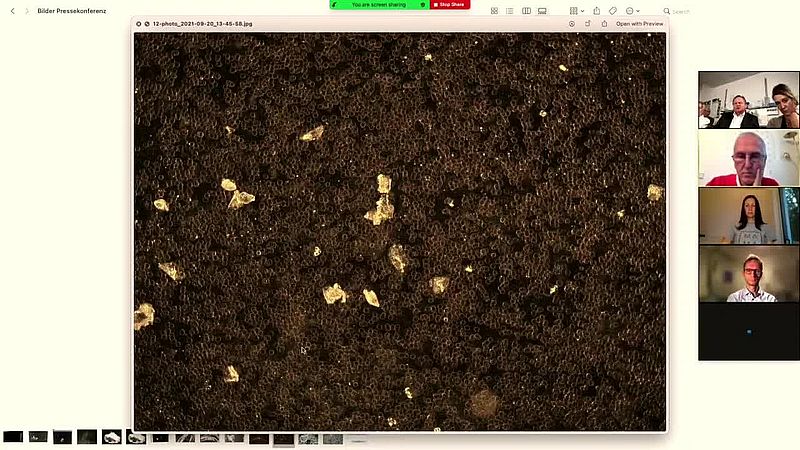Click the Quick Look share icon
Screen dimensions: 800x450
(x=604, y=23)
